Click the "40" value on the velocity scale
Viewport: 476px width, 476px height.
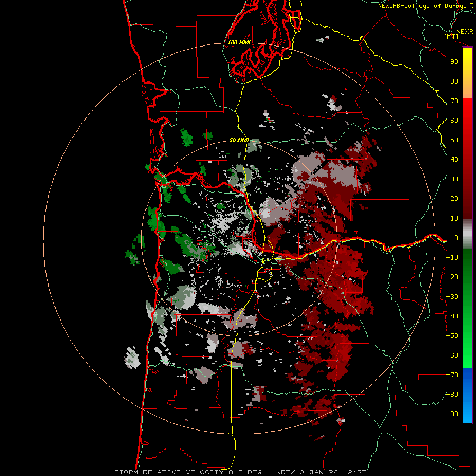tap(454, 160)
